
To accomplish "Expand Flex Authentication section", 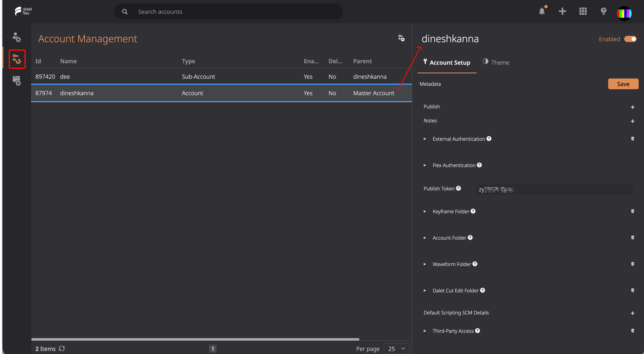I will pyautogui.click(x=425, y=165).
